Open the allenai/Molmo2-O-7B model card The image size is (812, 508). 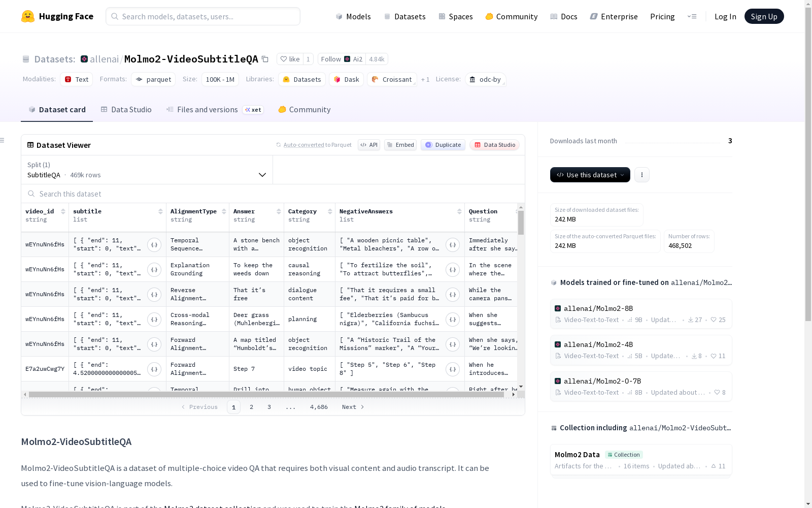pos(641,387)
